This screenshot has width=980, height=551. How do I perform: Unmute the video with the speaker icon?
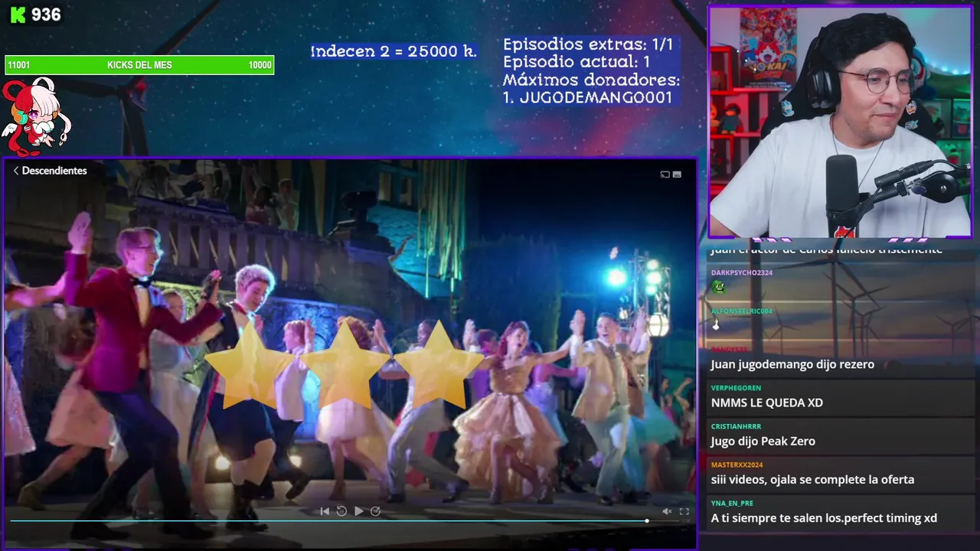pyautogui.click(x=667, y=511)
